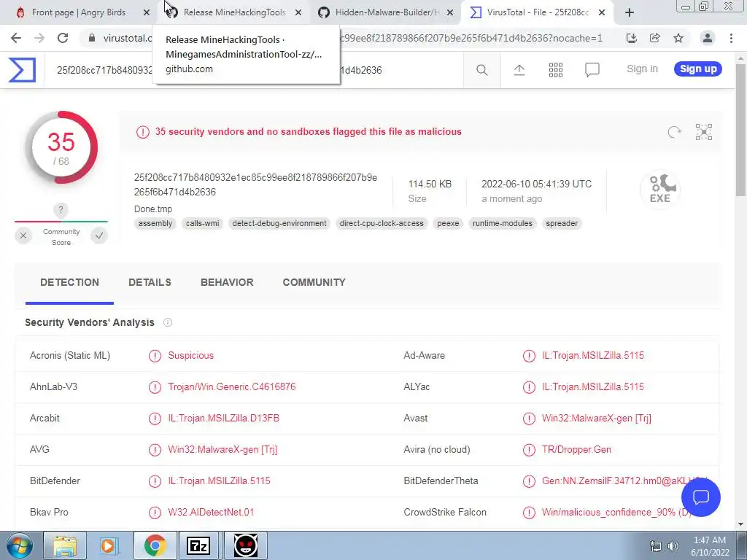Open the apps grid icon
The image size is (747, 560).
pyautogui.click(x=555, y=70)
